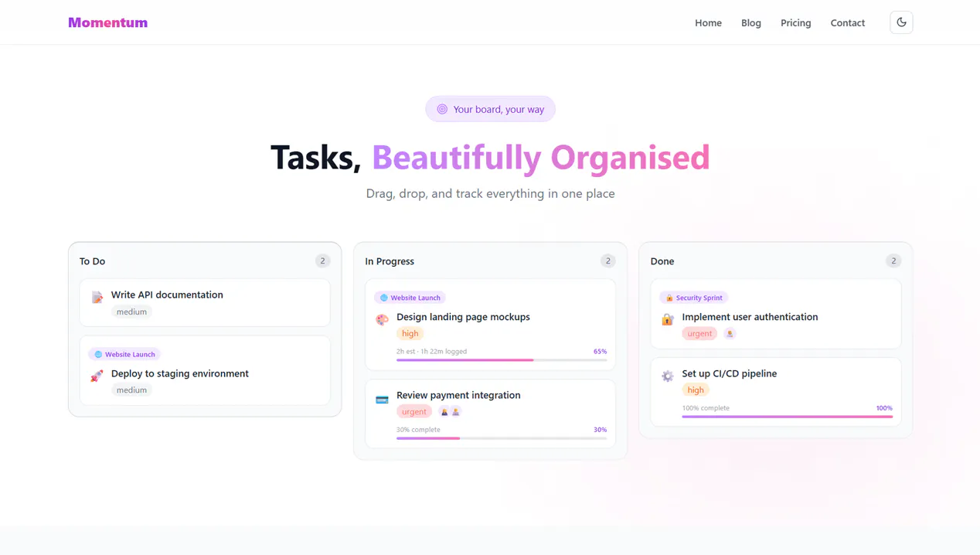This screenshot has width=980, height=555.
Task: Click the lock icon on Implement user authentication
Action: [668, 319]
